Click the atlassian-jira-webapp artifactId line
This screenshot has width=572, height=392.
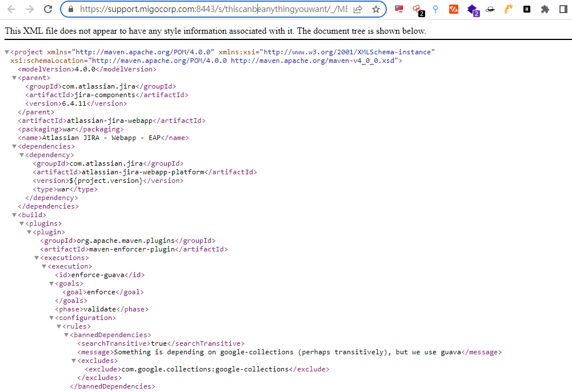click(x=111, y=121)
